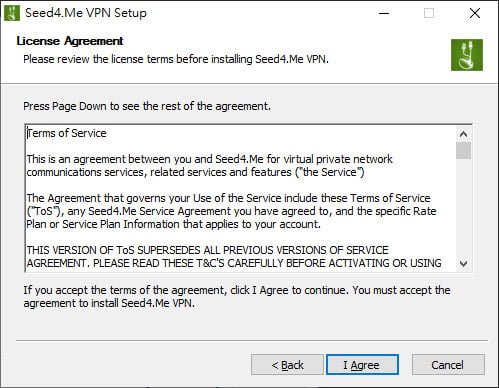
Task: Click the greyed-out maximize window button
Action: tap(429, 13)
